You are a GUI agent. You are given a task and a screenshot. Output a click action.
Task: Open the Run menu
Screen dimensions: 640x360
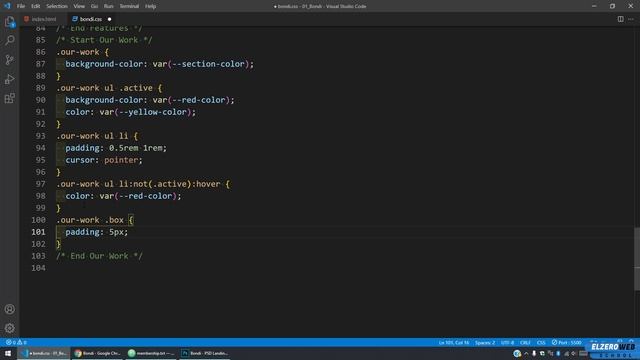coord(108,6)
